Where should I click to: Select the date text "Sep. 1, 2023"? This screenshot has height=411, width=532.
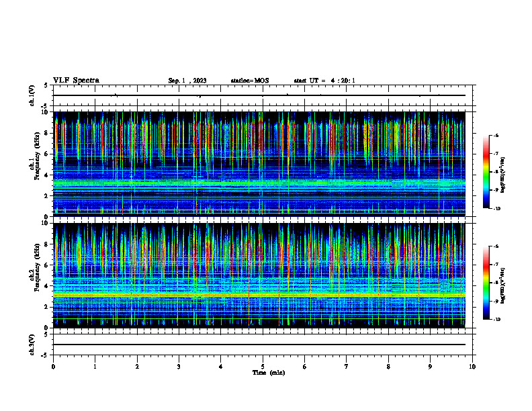point(187,81)
